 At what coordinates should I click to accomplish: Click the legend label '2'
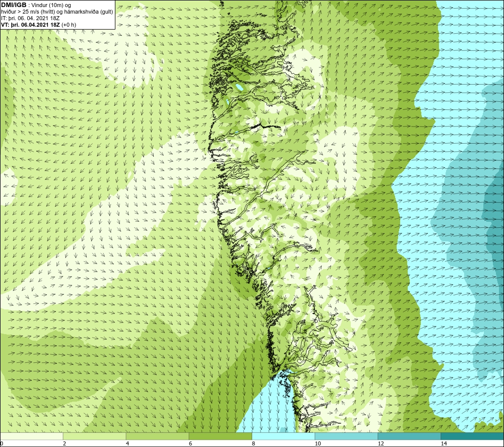[65, 443]
